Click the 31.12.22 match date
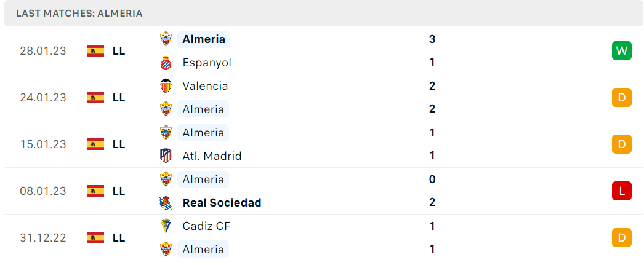The width and height of the screenshot is (644, 265). [43, 238]
